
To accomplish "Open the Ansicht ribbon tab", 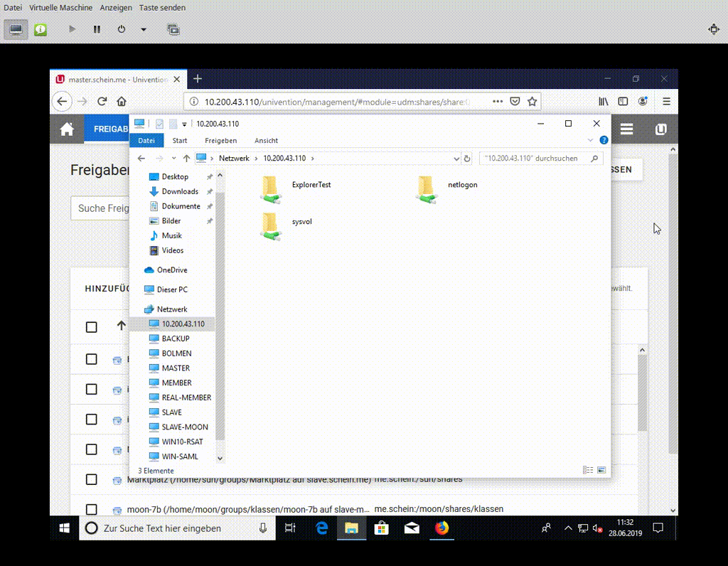I will click(x=266, y=141).
